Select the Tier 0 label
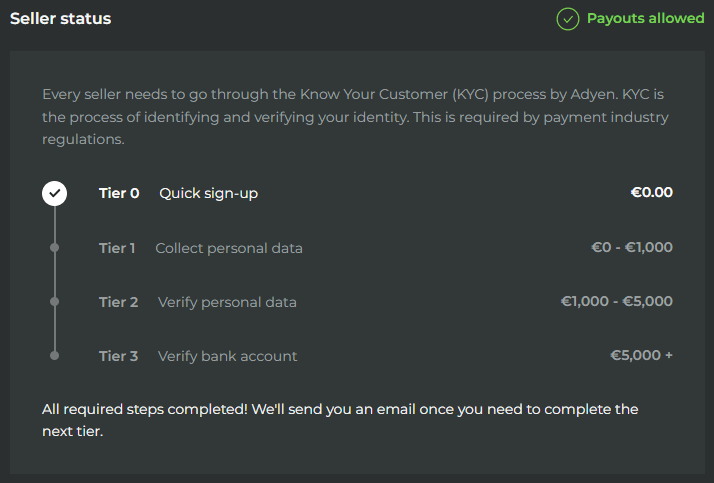 pos(119,193)
